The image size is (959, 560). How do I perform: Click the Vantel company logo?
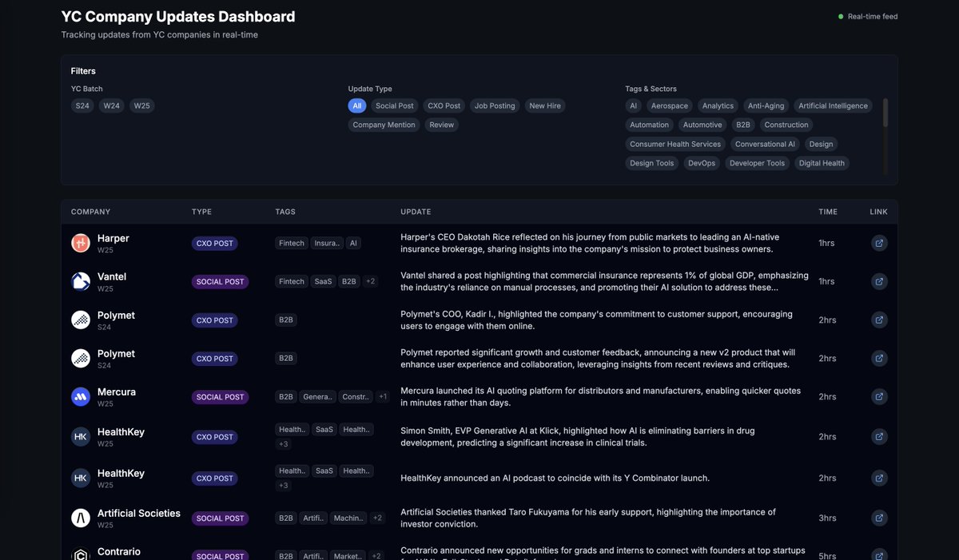[x=81, y=281]
